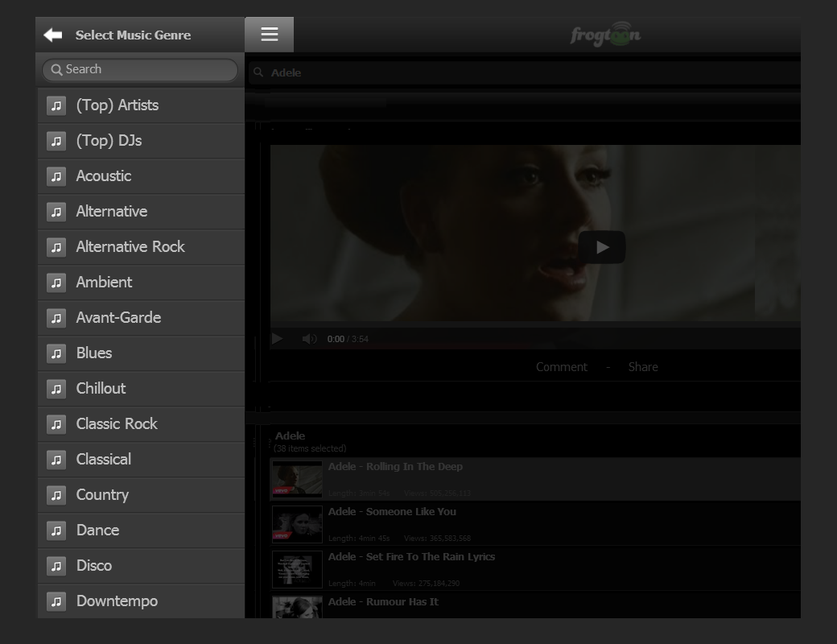Viewport: 837px width, 644px height.
Task: Choose Alternative Rock from the genre list
Action: point(130,247)
